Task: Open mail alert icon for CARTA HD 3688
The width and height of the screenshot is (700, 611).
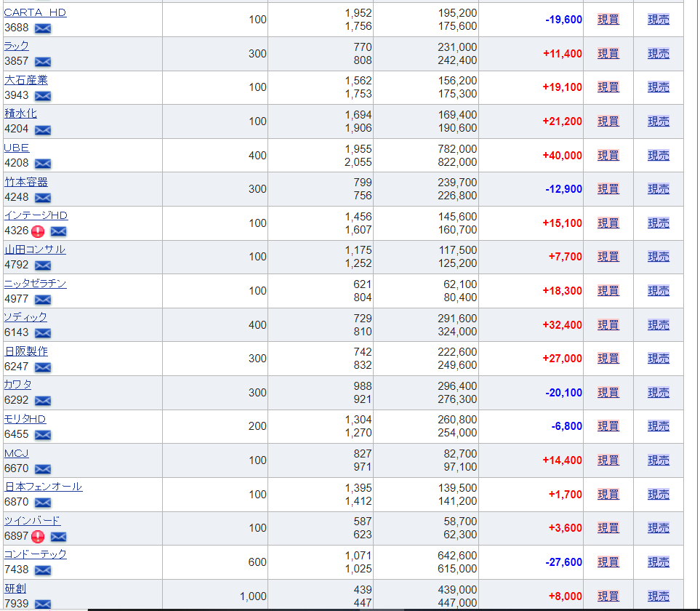Action: pyautogui.click(x=43, y=28)
